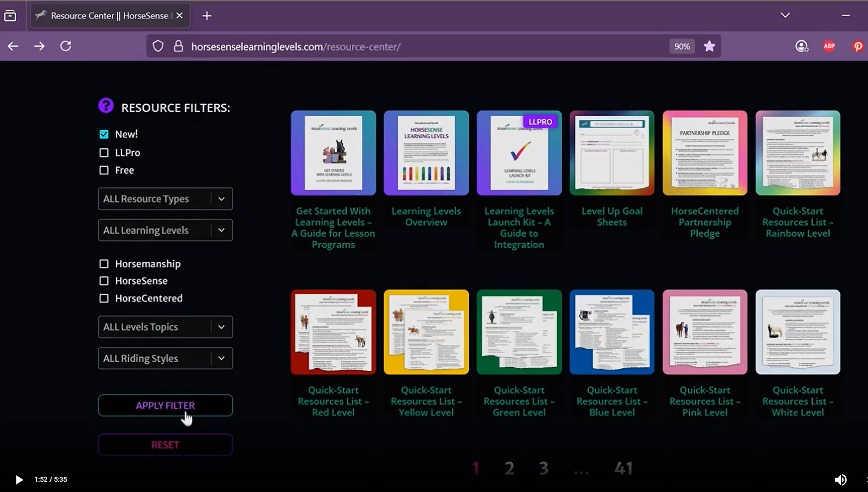Click the purple help question mark icon

(106, 105)
